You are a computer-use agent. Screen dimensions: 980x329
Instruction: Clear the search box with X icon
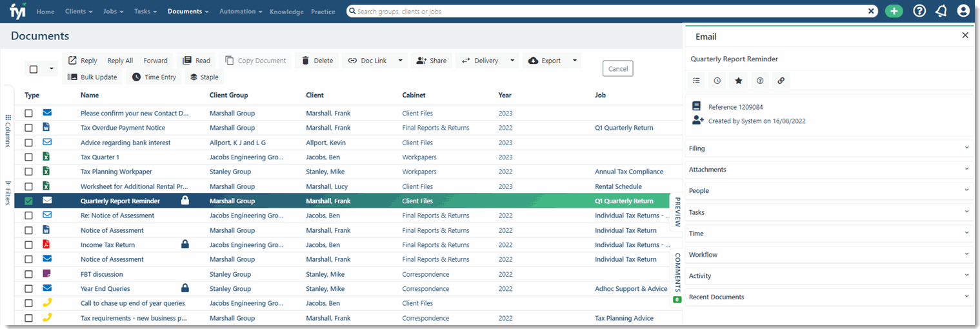[x=872, y=11]
